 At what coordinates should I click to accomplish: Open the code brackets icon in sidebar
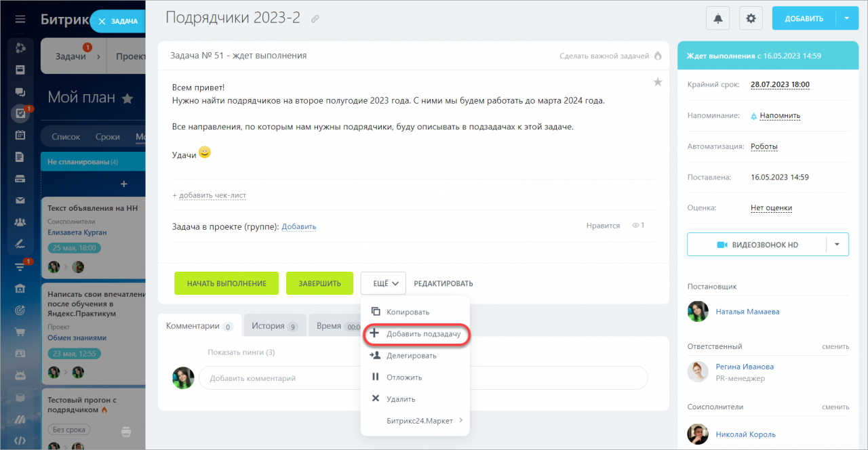(20, 440)
